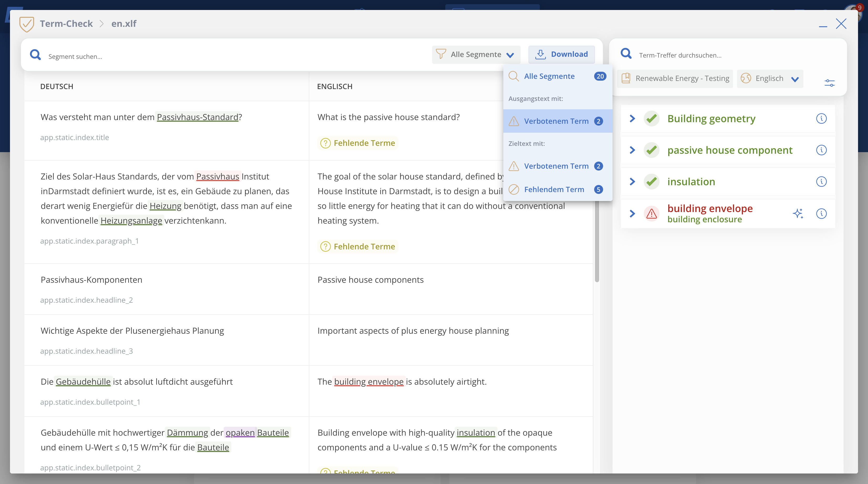The image size is (868, 484).
Task: Click the Download button
Action: click(561, 54)
